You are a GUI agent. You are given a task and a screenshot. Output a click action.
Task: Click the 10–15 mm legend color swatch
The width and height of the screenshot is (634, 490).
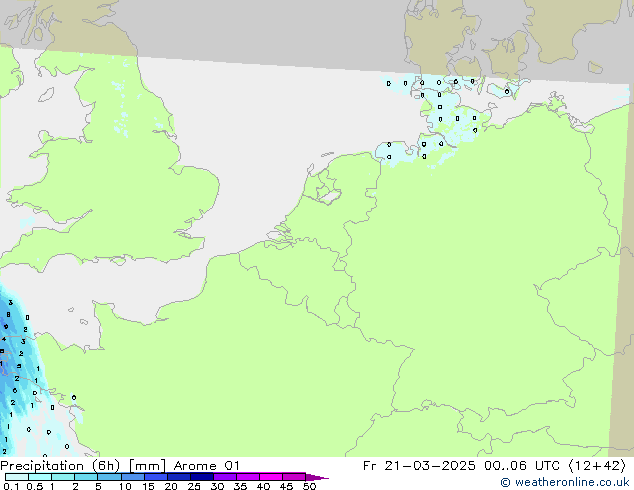pos(132,477)
